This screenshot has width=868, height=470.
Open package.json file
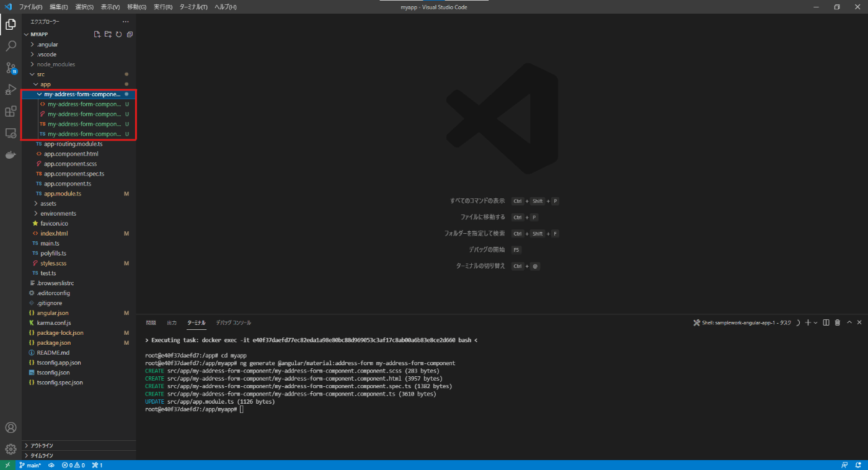tap(79, 343)
